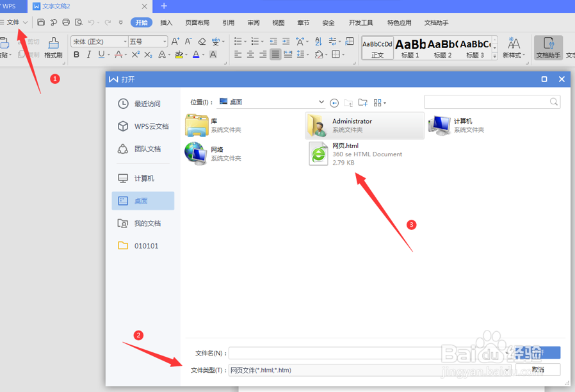575x392 pixels.
Task: Open the 文件类型 file type dropdown
Action: point(507,370)
